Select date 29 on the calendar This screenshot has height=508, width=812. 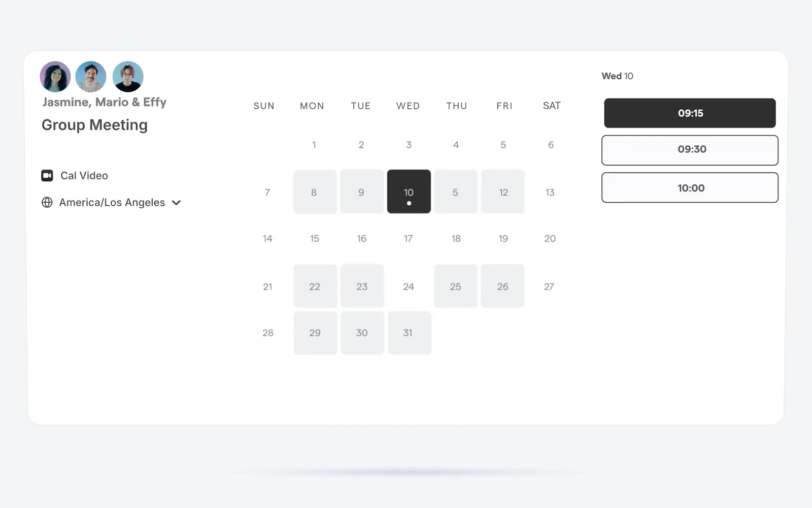click(x=315, y=333)
